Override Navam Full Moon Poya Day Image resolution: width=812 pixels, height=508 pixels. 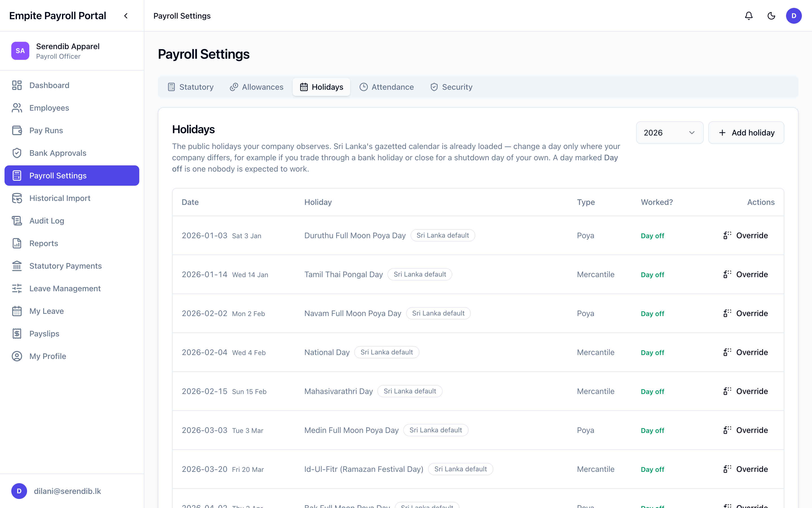[x=745, y=314]
